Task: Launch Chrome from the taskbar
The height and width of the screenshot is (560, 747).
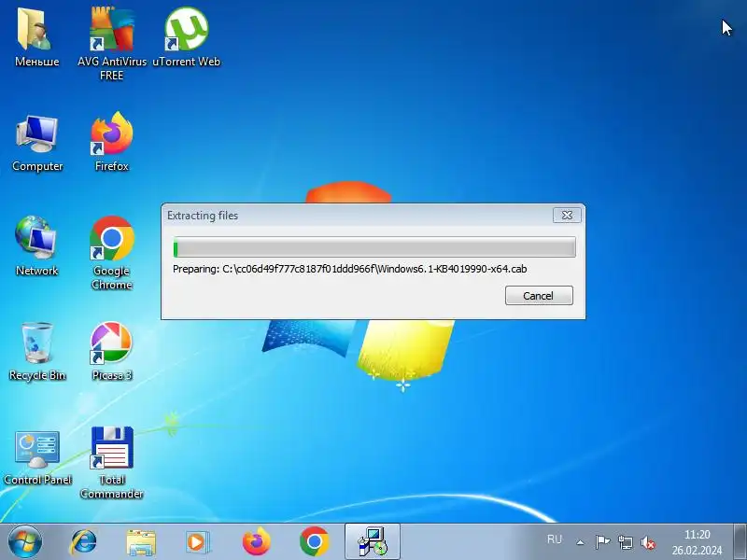Action: (315, 542)
